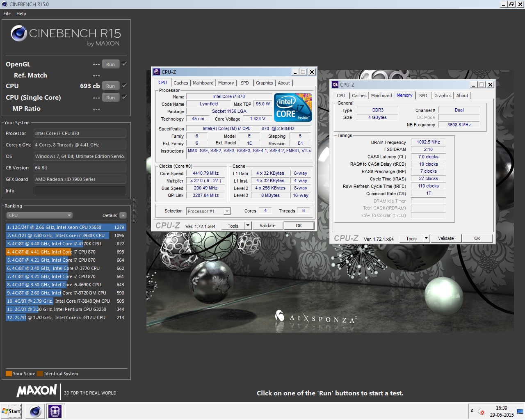Toggle the CPU test checkbox

point(124,86)
